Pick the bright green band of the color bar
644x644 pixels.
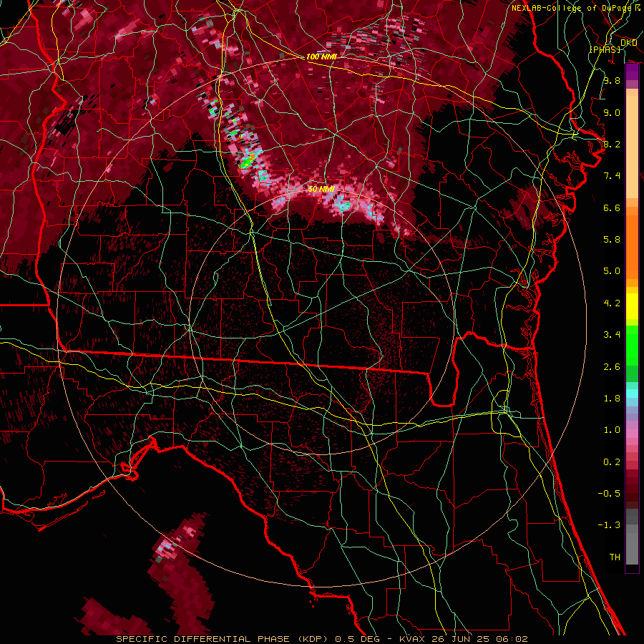(x=632, y=346)
